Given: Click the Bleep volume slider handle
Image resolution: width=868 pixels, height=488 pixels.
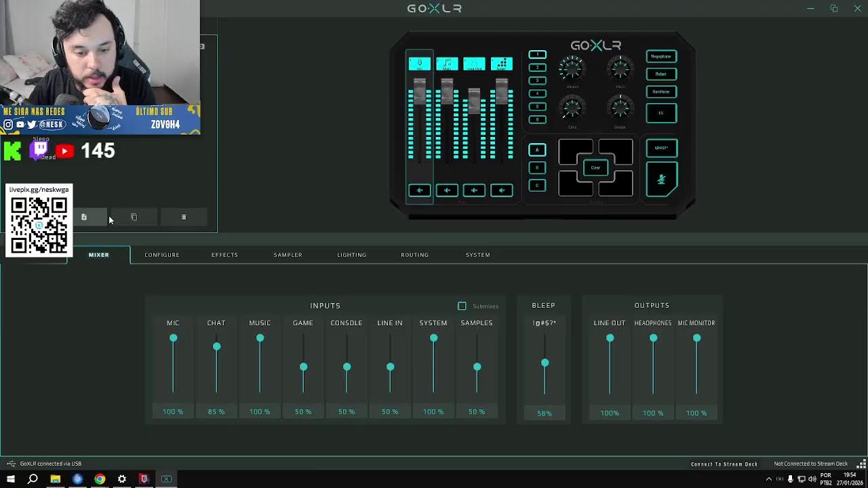Looking at the screenshot, I should [x=545, y=363].
